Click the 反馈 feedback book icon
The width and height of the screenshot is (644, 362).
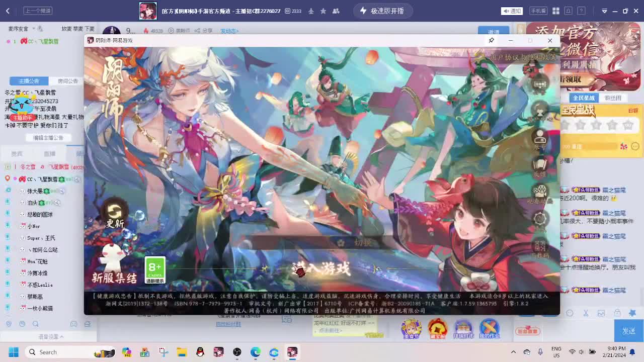click(x=540, y=163)
